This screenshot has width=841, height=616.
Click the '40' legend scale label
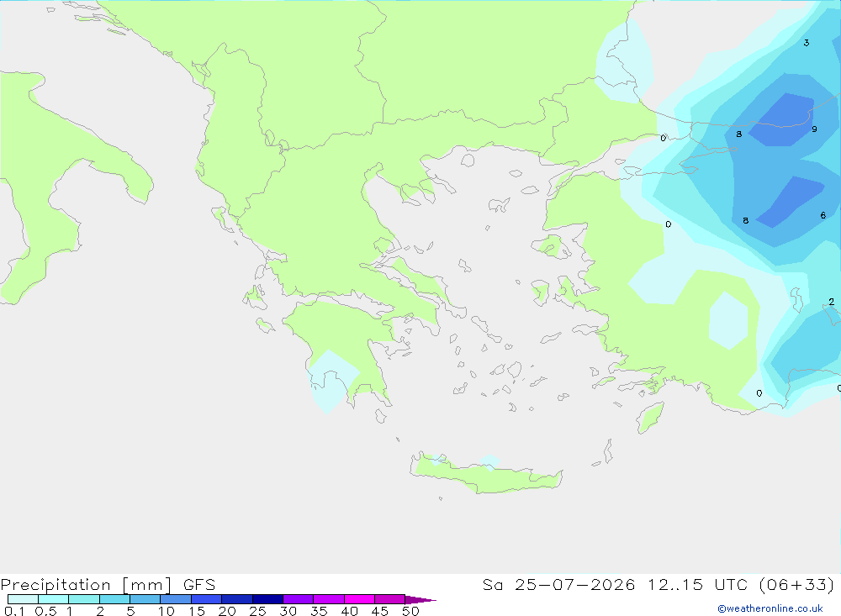click(350, 611)
